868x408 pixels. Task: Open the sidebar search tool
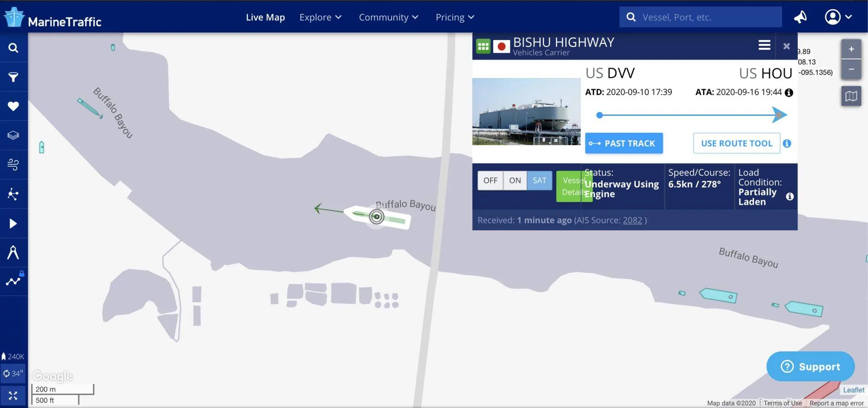[x=13, y=48]
